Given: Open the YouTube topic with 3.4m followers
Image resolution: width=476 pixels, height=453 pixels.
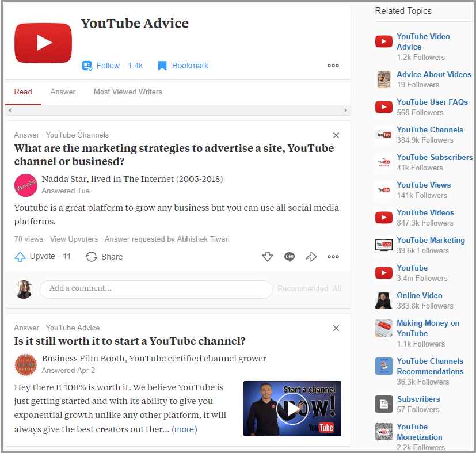Looking at the screenshot, I should [x=412, y=268].
